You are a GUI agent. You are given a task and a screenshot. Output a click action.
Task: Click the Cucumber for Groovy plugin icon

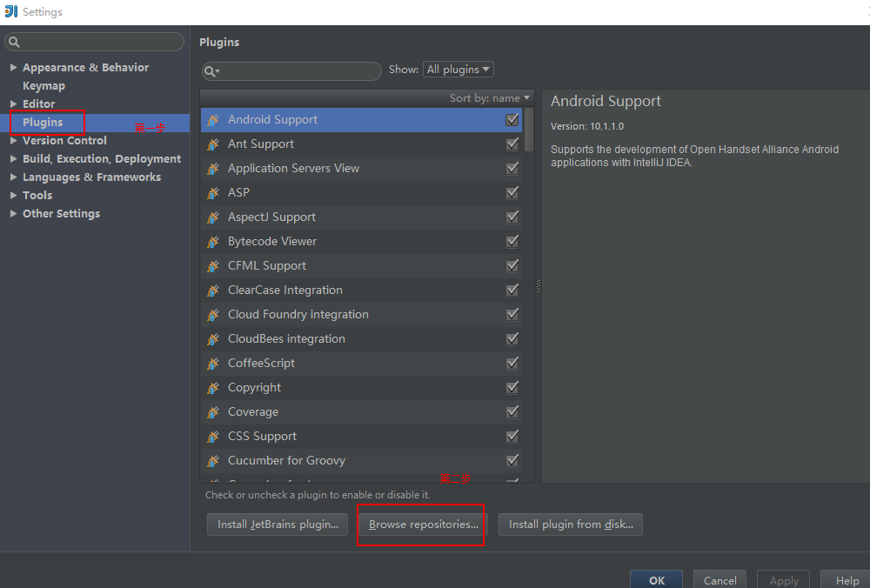[x=213, y=461]
